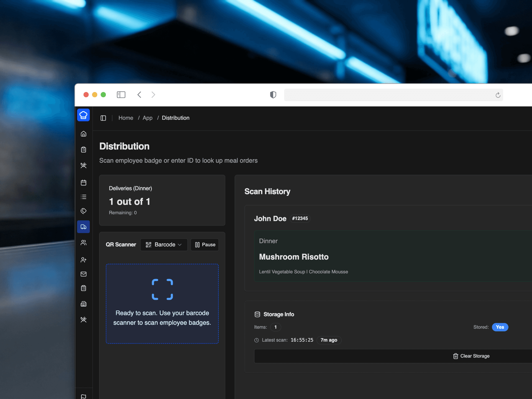
Task: Toggle the browser sidebar button
Action: [x=121, y=95]
